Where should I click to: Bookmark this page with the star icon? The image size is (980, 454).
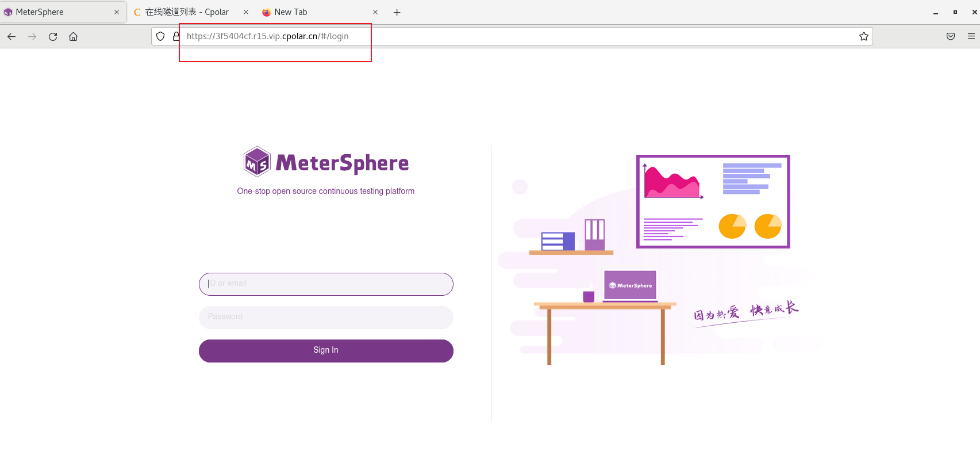(863, 36)
